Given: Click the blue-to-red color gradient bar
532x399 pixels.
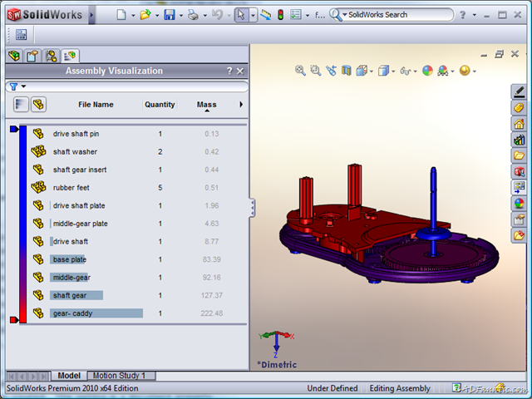Looking at the screenshot, I should click(23, 224).
